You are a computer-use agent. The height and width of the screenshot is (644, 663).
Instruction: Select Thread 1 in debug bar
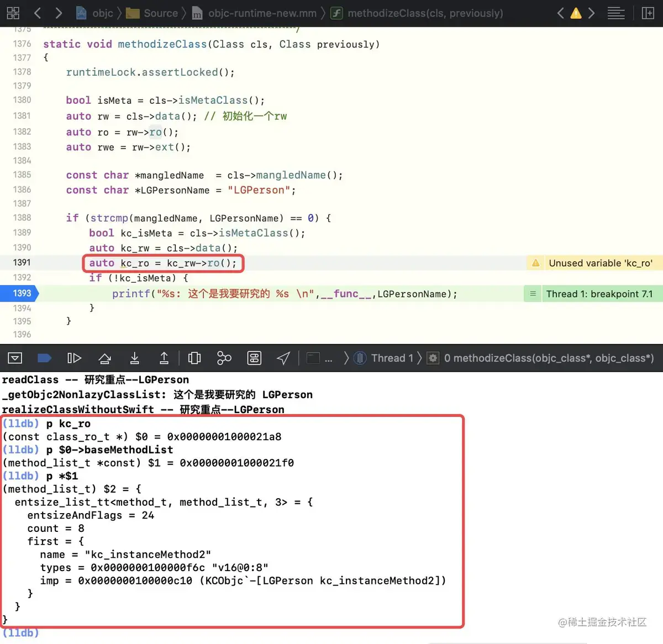click(383, 358)
